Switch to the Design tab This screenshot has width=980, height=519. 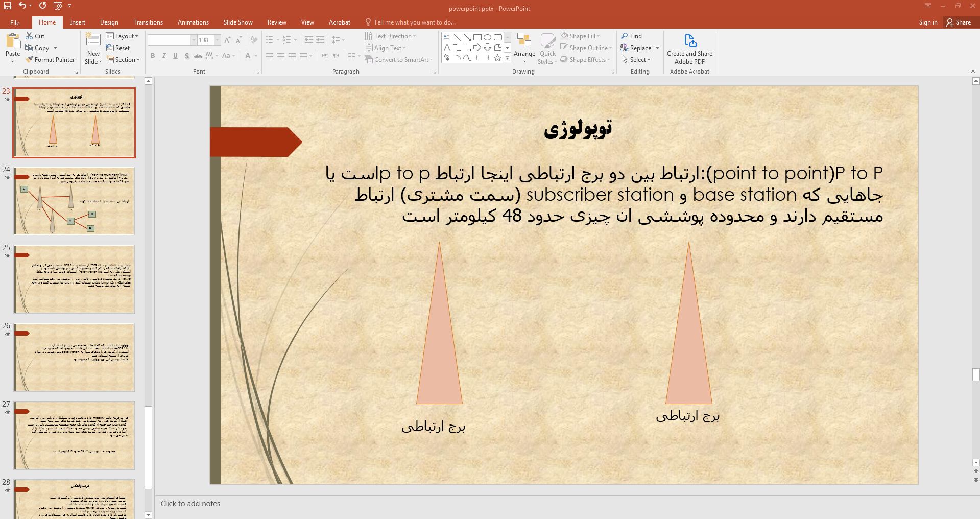coord(109,22)
